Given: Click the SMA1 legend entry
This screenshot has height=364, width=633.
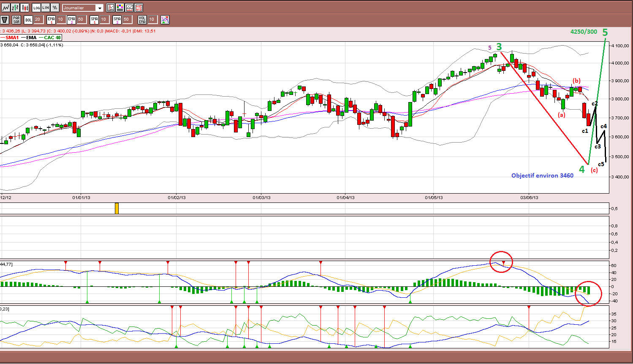Looking at the screenshot, I should point(10,38).
